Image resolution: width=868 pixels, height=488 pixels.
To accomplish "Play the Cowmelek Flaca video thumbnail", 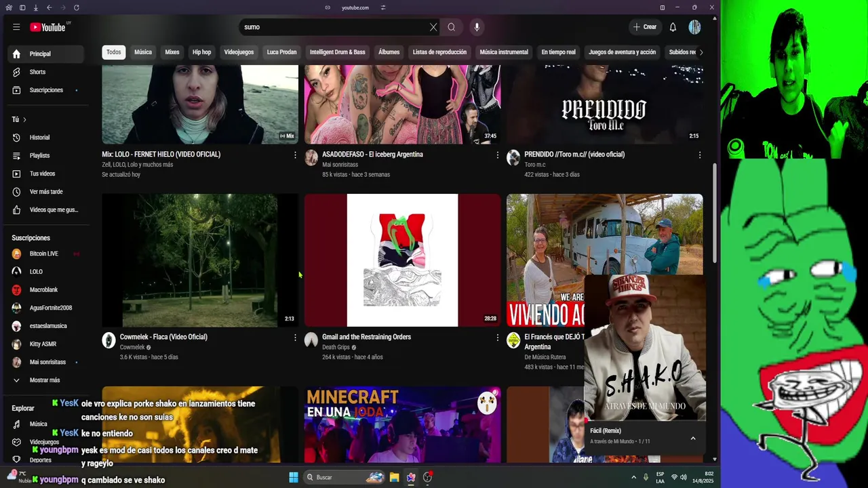I will click(200, 260).
